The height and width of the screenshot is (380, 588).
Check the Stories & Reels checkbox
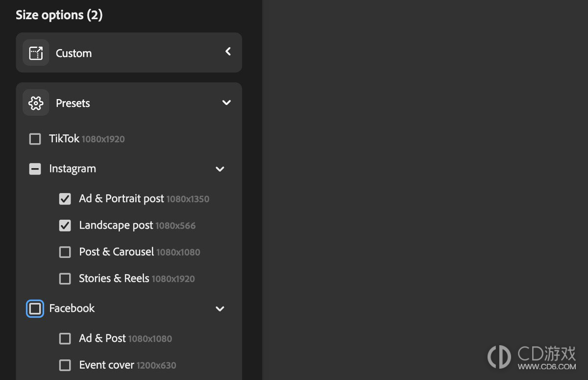click(x=65, y=279)
